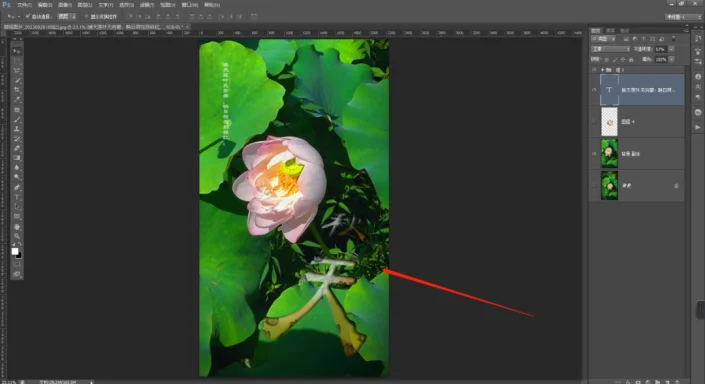Filter layers by type (T) icon

[643, 39]
